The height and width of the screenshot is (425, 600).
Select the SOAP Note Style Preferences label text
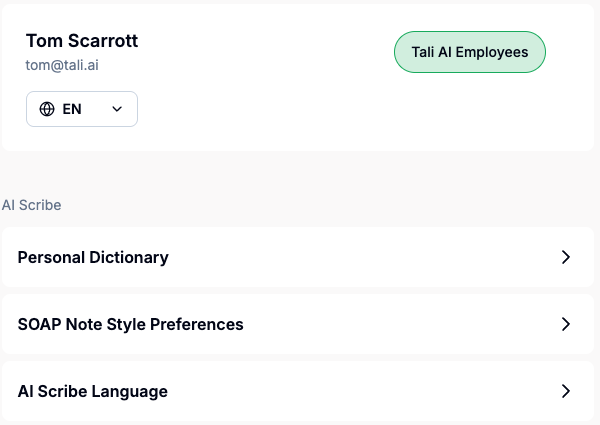tap(131, 324)
